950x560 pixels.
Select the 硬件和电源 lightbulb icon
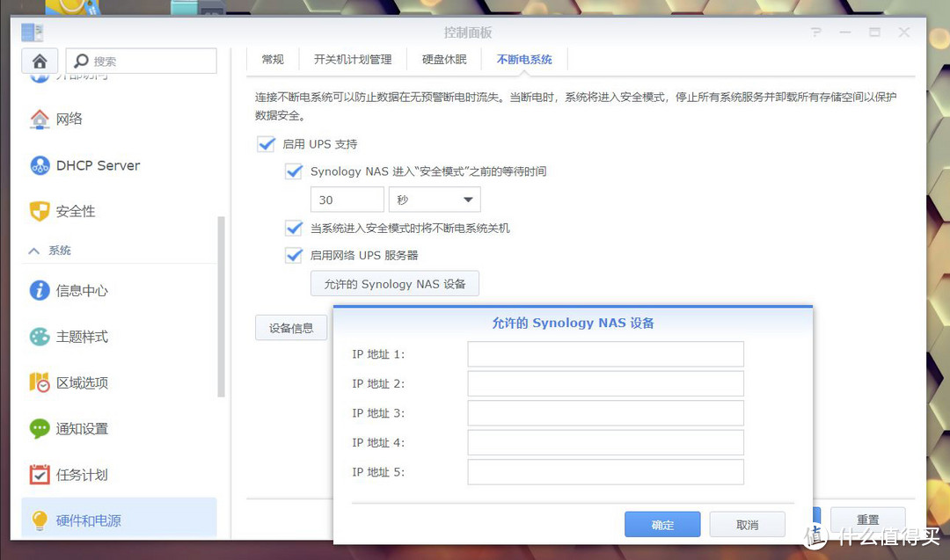coord(40,520)
